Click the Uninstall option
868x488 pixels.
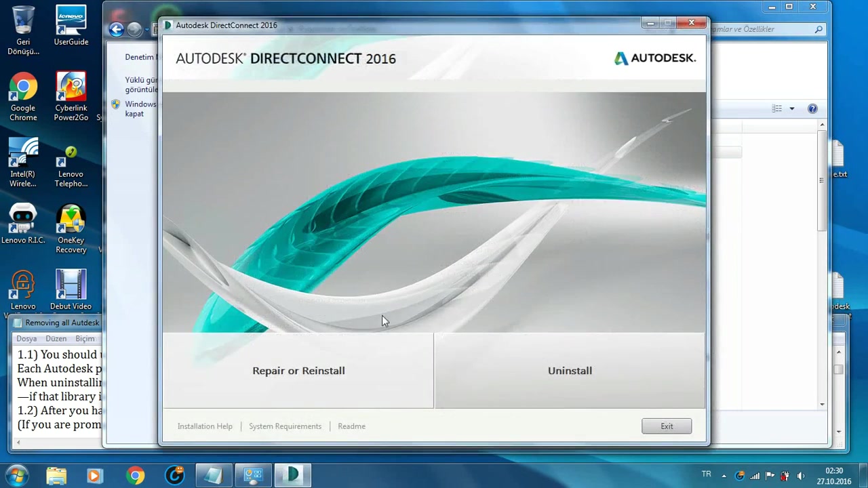570,371
